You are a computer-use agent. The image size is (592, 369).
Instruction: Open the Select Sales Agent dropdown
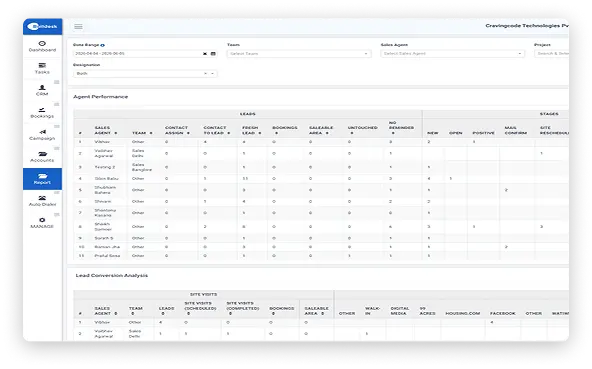click(x=453, y=54)
